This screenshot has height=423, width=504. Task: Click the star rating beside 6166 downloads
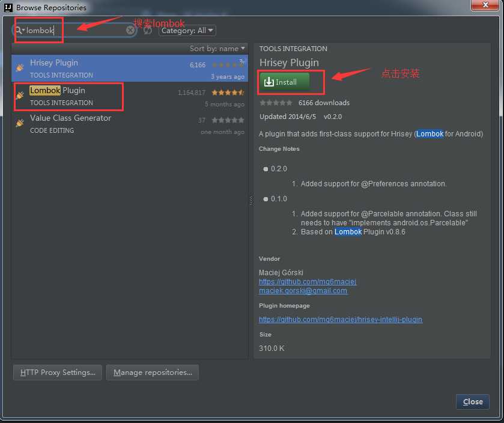[276, 103]
